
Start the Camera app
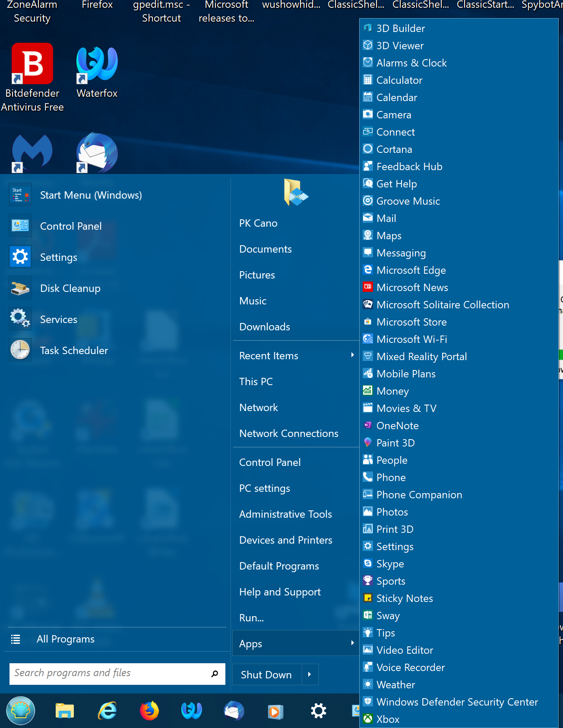point(459,115)
